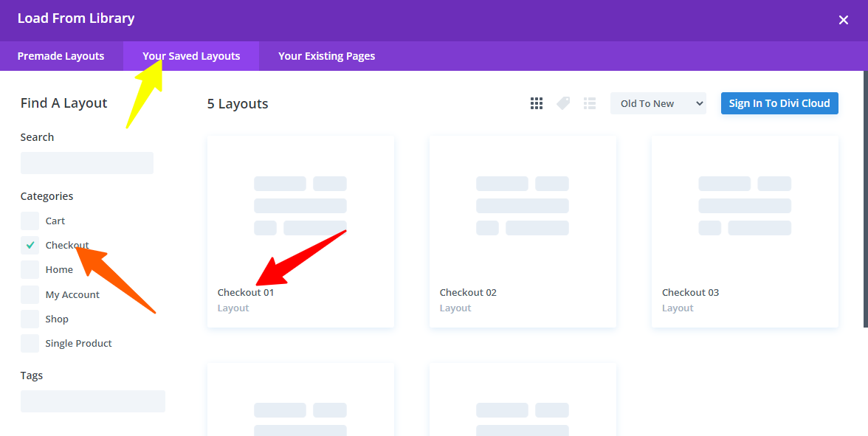Toggle the Single Product category checkbox
Screen dimensions: 868x436
pos(30,343)
